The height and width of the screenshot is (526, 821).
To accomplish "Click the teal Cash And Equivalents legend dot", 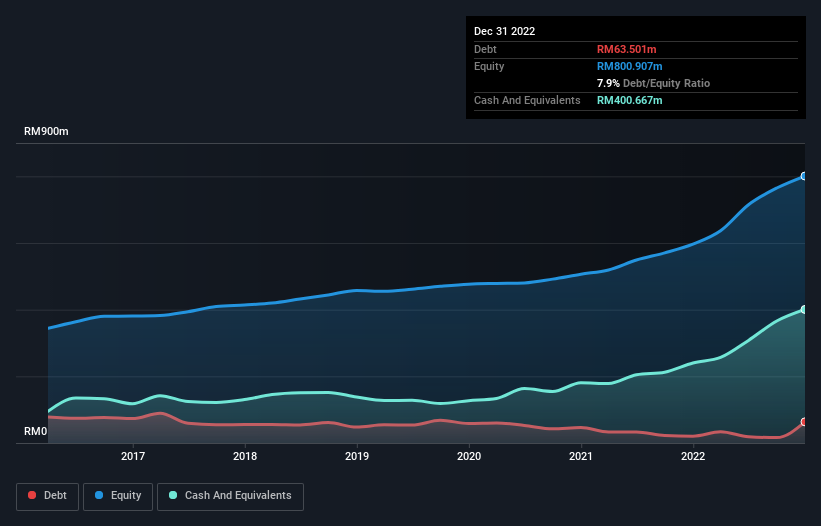I will pos(173,495).
